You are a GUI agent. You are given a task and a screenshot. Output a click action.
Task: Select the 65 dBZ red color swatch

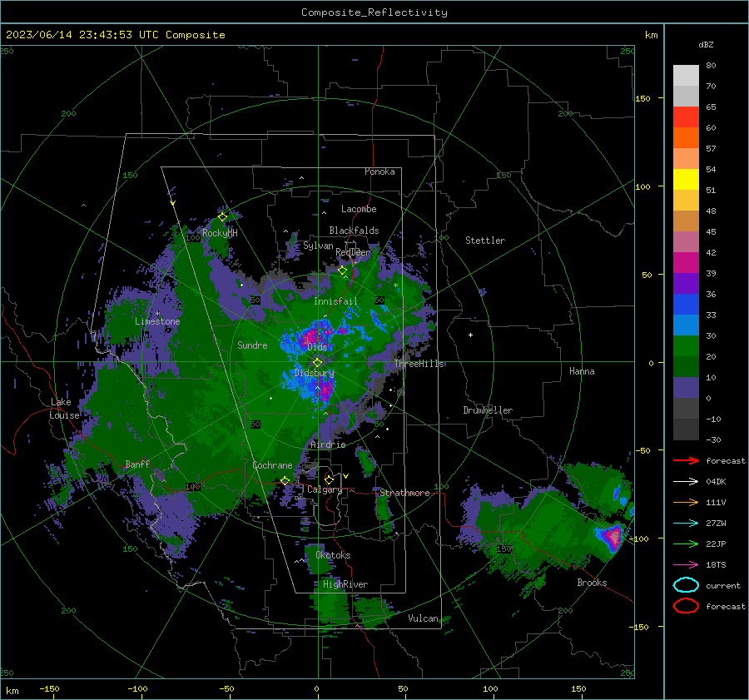(x=686, y=117)
